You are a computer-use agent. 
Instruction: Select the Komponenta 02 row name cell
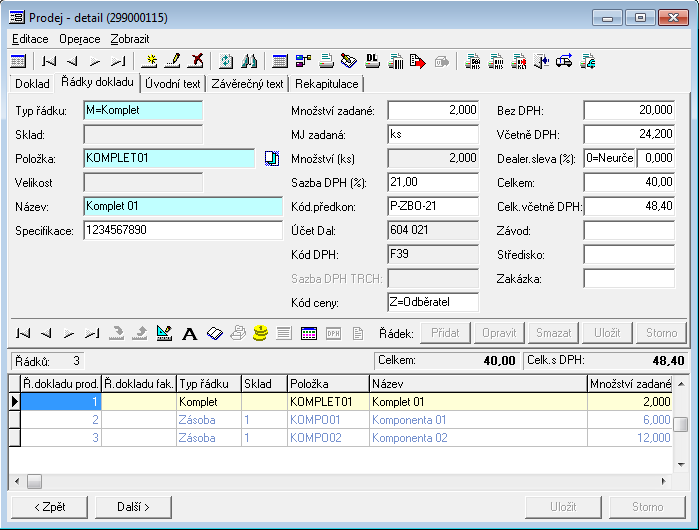click(478, 438)
